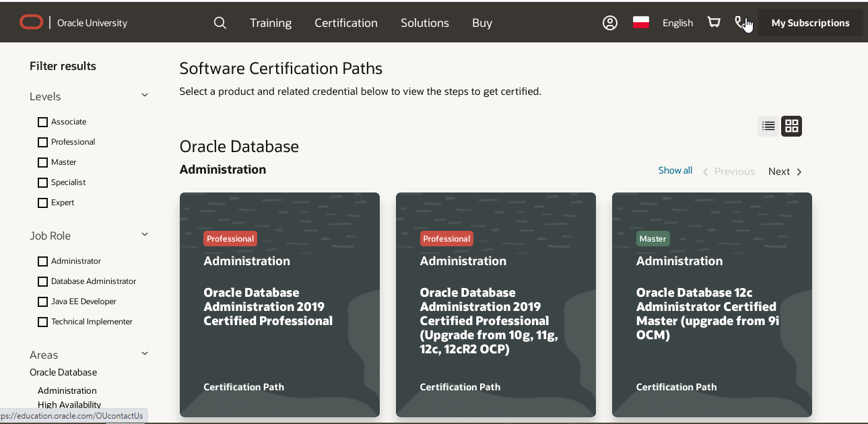868x424 pixels.
Task: Open Oracle Database 12c Administrator Certified Master card
Action: pos(712,305)
